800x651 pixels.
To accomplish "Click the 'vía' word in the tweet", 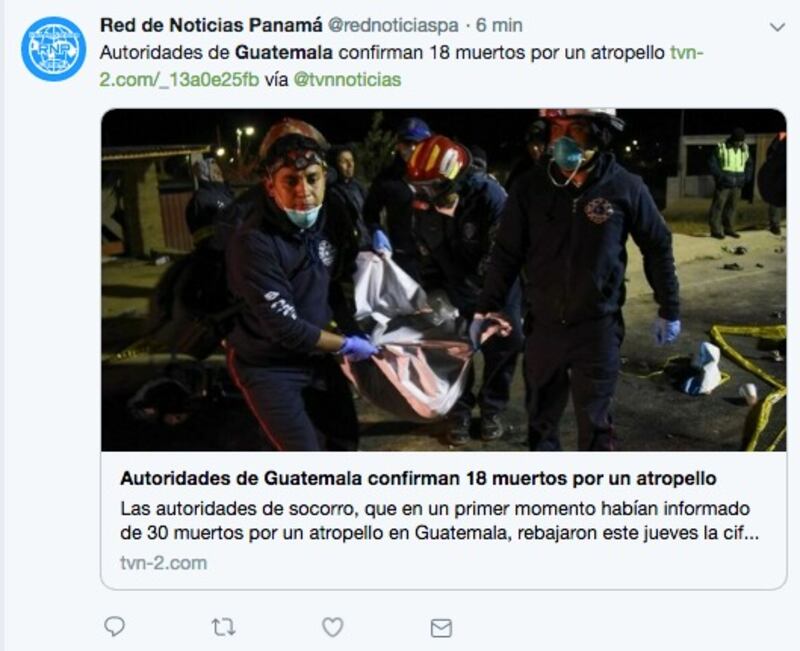I will coord(276,80).
